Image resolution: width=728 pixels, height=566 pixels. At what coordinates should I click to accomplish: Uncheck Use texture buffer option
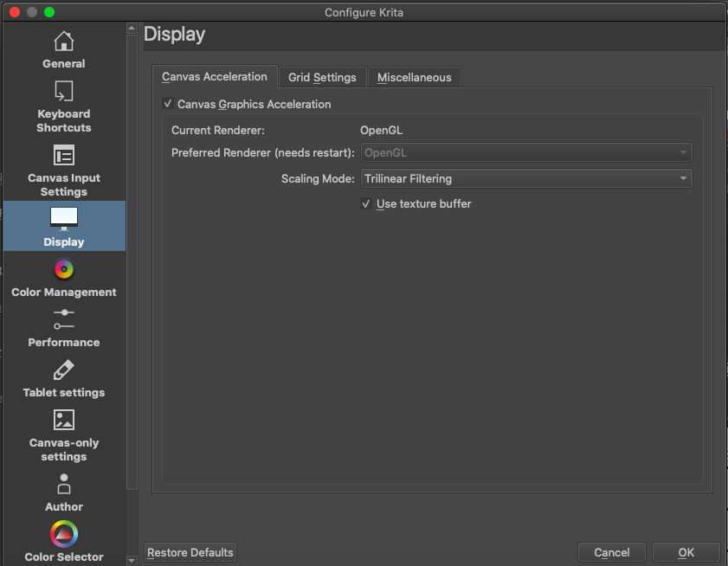(x=366, y=204)
